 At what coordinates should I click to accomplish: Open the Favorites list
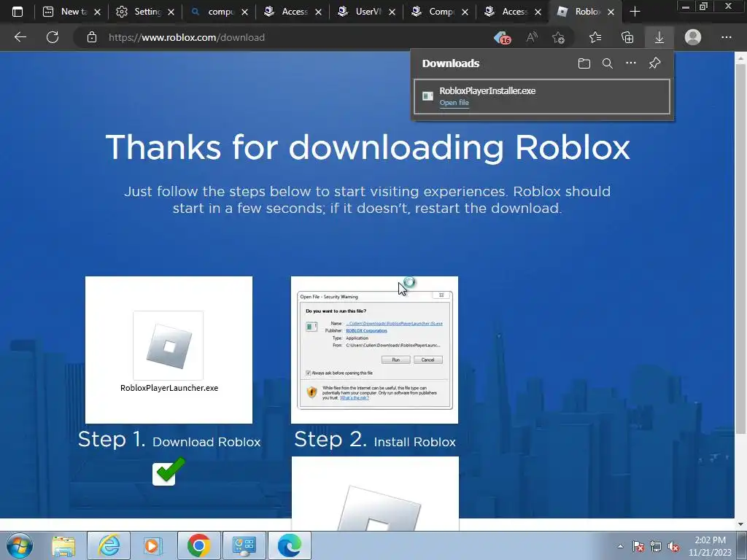pyautogui.click(x=595, y=37)
